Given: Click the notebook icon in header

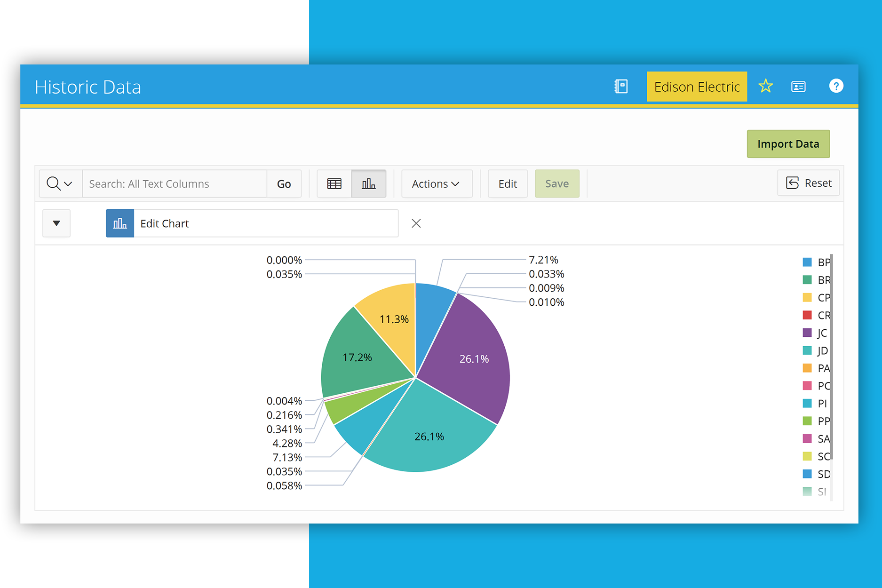Looking at the screenshot, I should (621, 87).
